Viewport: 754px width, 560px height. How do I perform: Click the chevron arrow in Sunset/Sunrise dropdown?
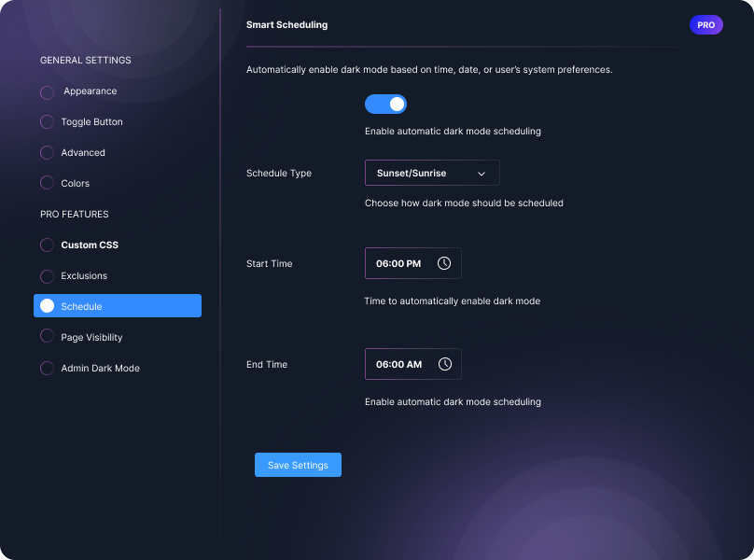tap(482, 174)
